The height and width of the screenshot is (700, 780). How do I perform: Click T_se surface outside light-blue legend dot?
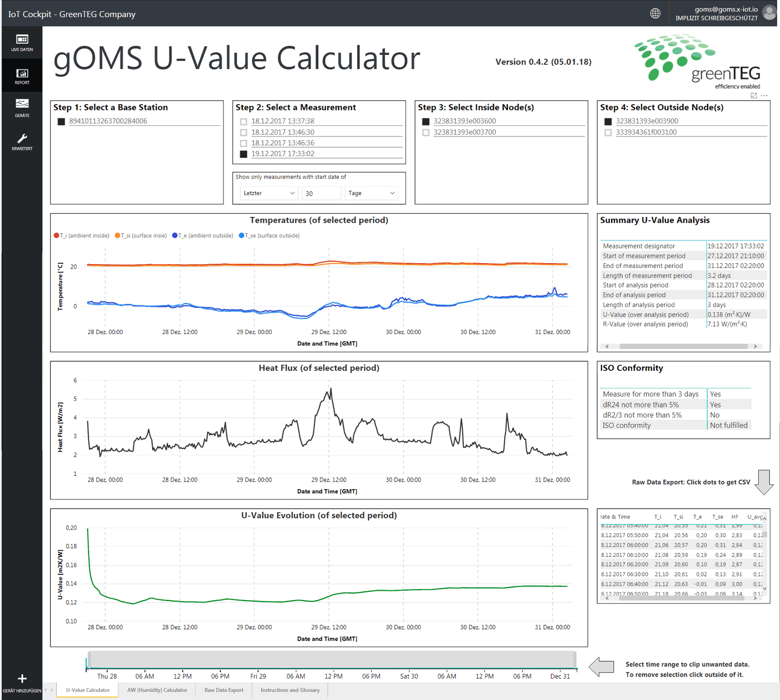coord(242,236)
